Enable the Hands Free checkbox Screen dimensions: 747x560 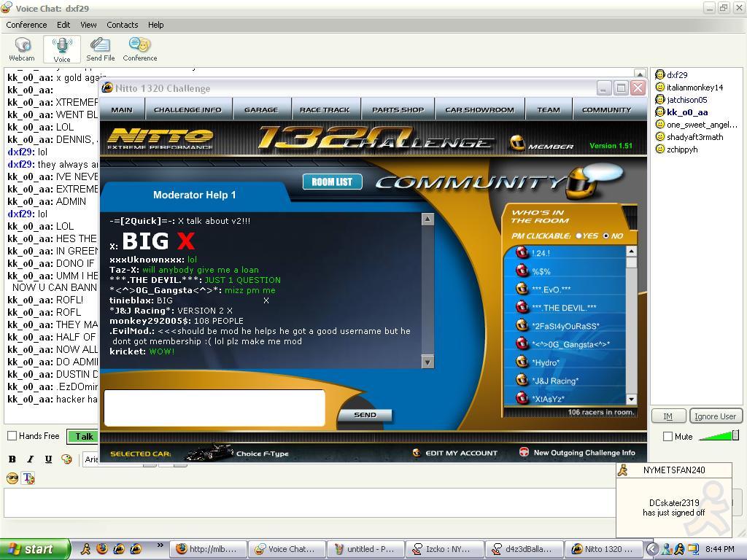[12, 435]
